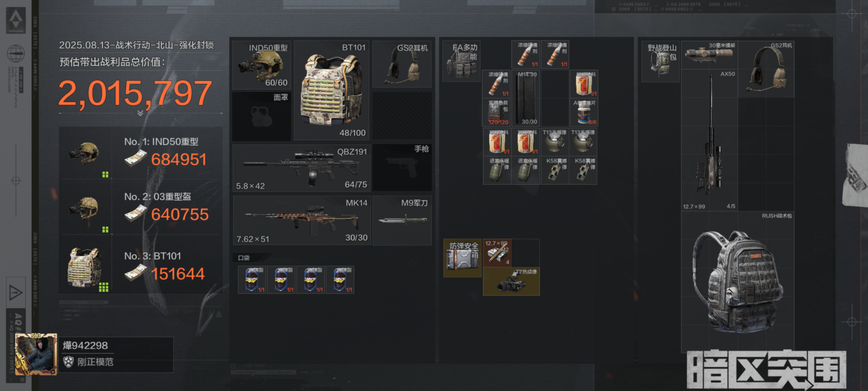Expand the total value details chevron

pos(140,113)
